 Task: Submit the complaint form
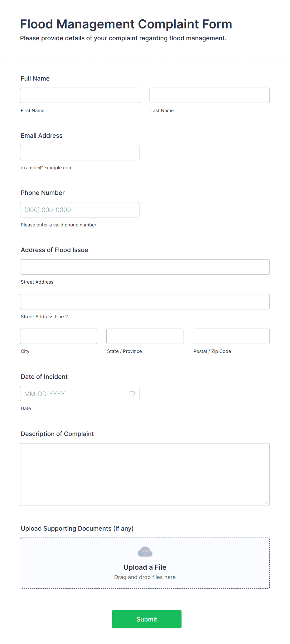147,619
